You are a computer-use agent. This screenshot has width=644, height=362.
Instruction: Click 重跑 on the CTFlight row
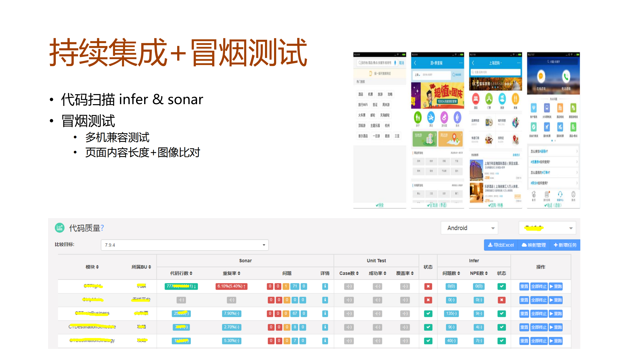pos(556,286)
